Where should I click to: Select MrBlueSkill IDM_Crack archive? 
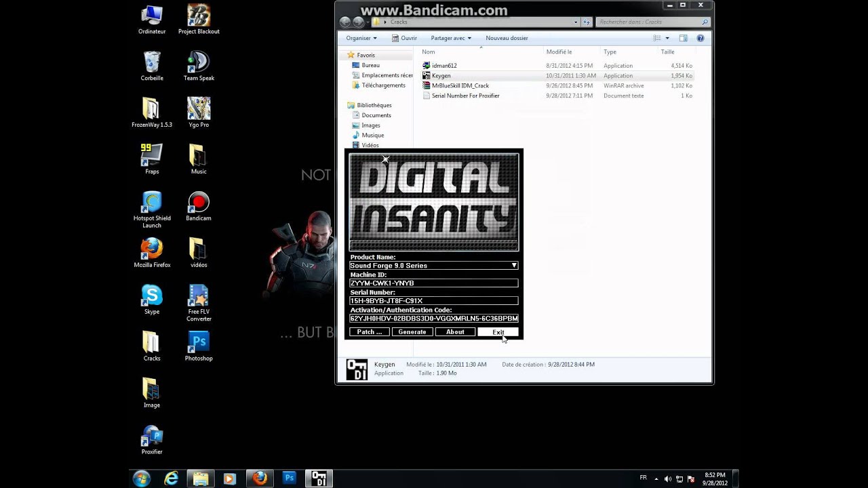pyautogui.click(x=460, y=86)
